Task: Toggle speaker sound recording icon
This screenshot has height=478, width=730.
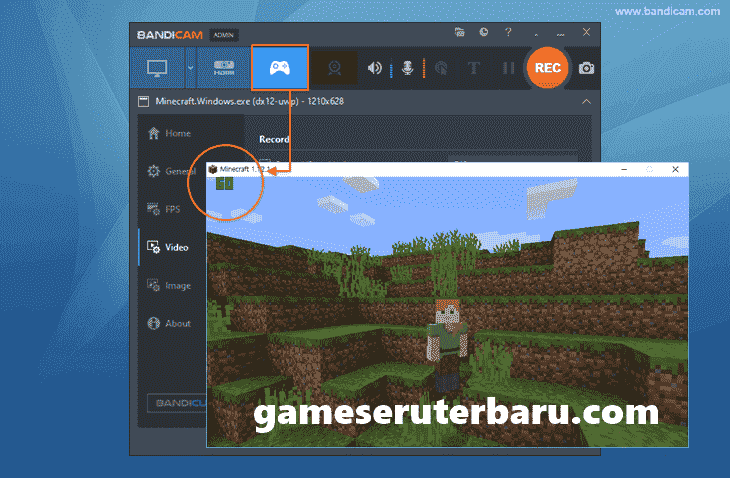Action: click(374, 68)
